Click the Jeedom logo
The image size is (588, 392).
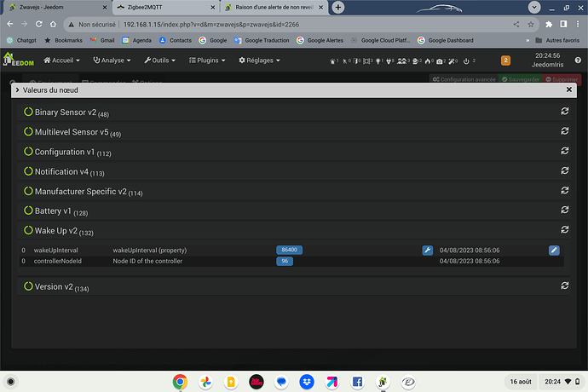click(18, 60)
